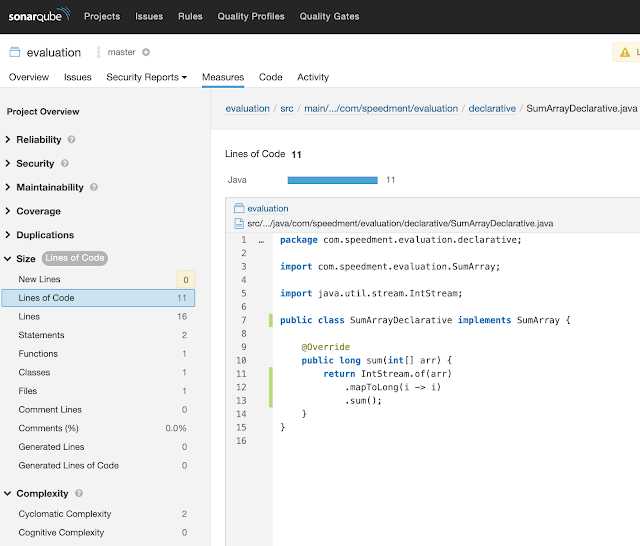
Task: Click file icon beside SumArrayDeclarative.java path
Action: click(x=239, y=223)
